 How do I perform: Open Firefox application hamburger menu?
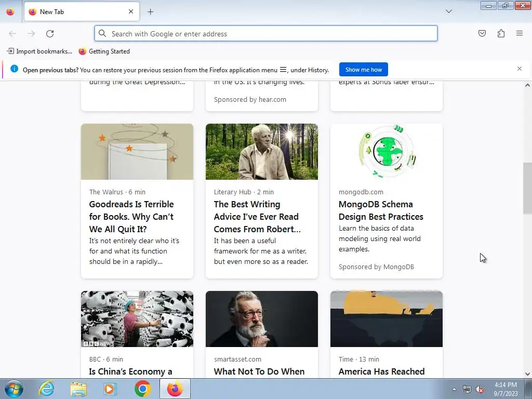(x=520, y=33)
